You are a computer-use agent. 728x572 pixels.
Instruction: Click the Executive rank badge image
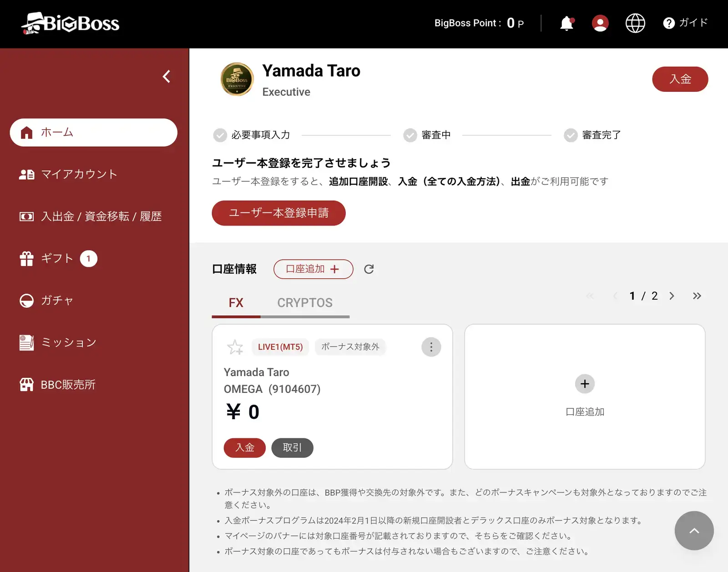(x=237, y=79)
